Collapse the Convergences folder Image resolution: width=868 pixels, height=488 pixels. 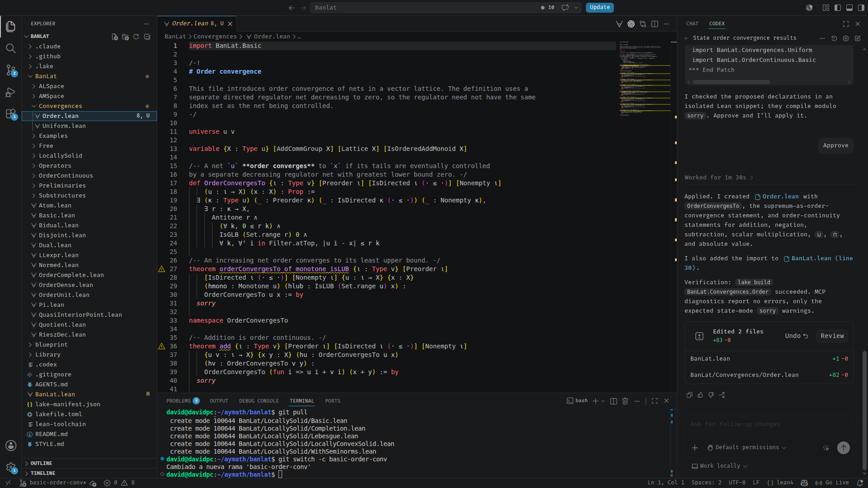(90, 106)
